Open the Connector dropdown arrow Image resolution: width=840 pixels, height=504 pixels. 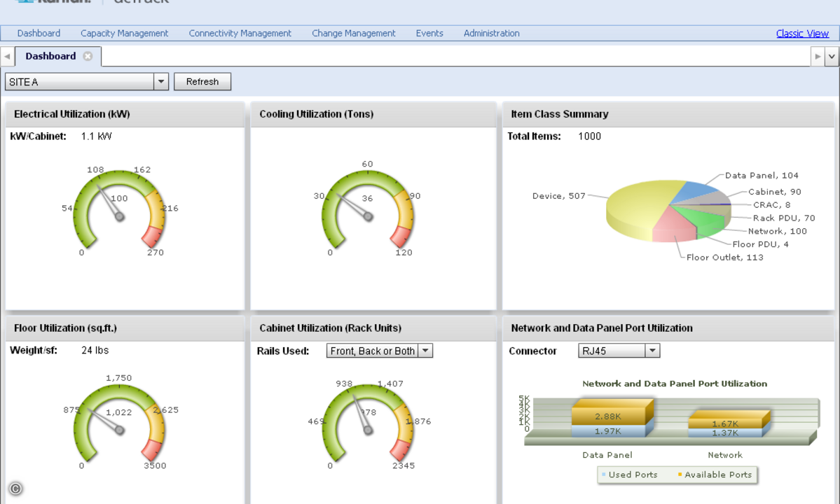tap(652, 351)
